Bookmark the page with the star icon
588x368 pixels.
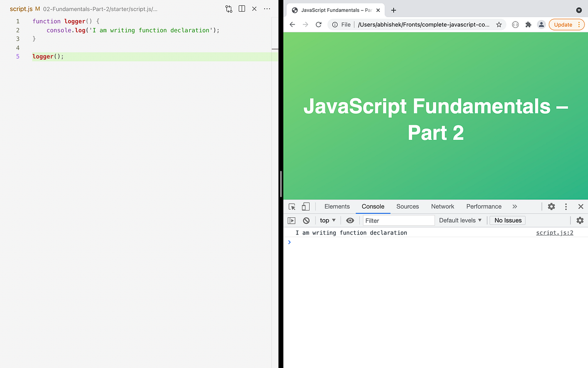click(499, 24)
